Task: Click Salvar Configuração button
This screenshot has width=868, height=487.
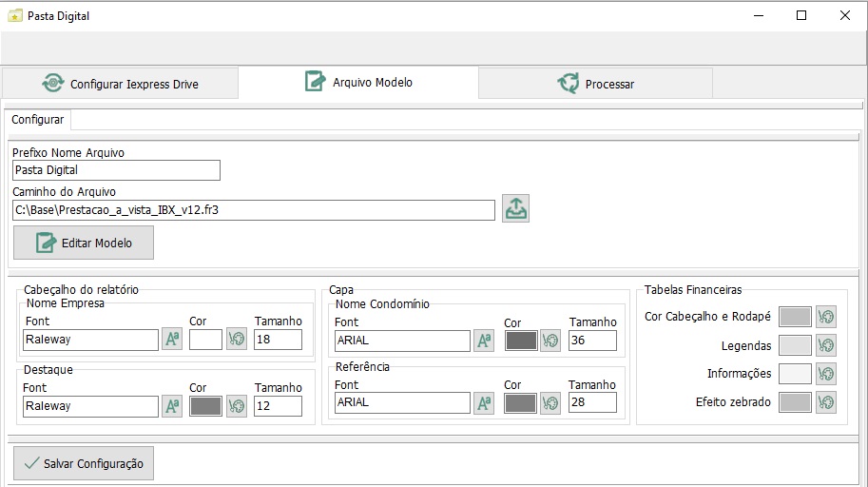Action: (84, 463)
